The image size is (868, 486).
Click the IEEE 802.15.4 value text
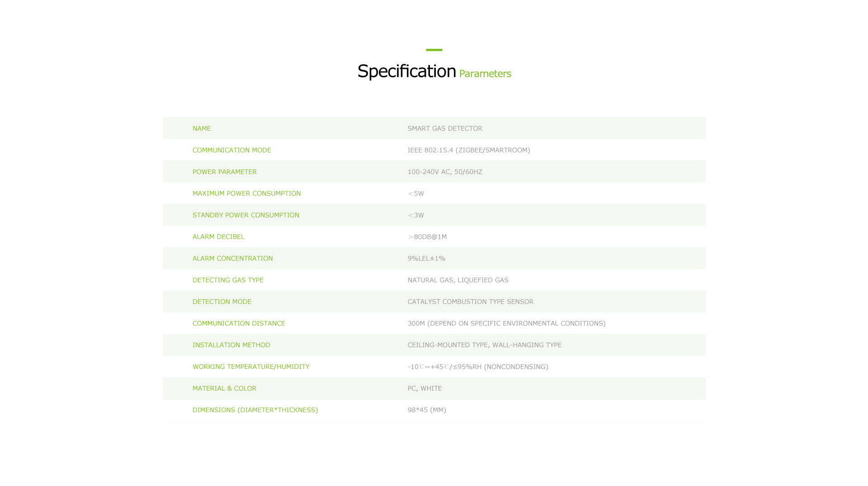(468, 150)
